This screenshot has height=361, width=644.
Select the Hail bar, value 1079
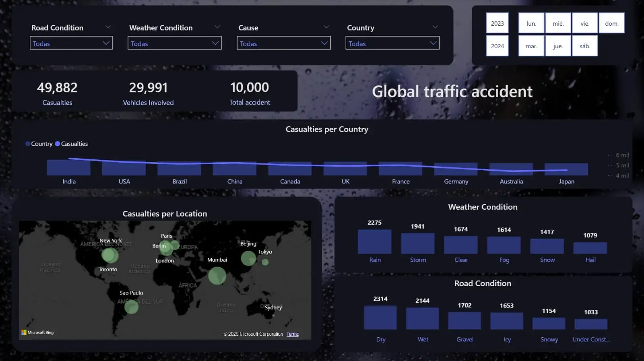590,248
